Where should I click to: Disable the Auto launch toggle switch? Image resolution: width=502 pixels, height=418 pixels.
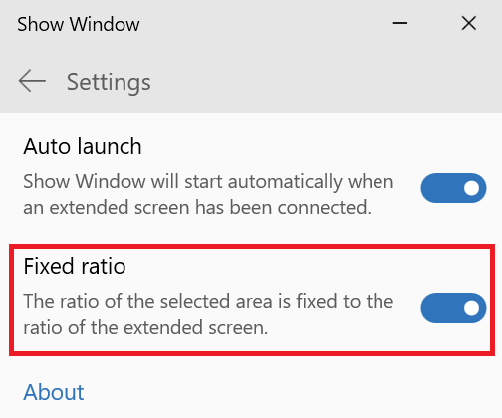coord(453,188)
